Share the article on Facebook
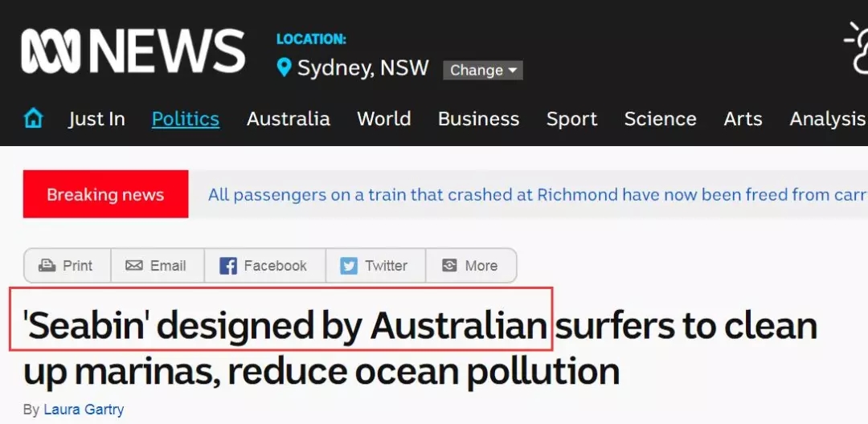 coord(264,266)
